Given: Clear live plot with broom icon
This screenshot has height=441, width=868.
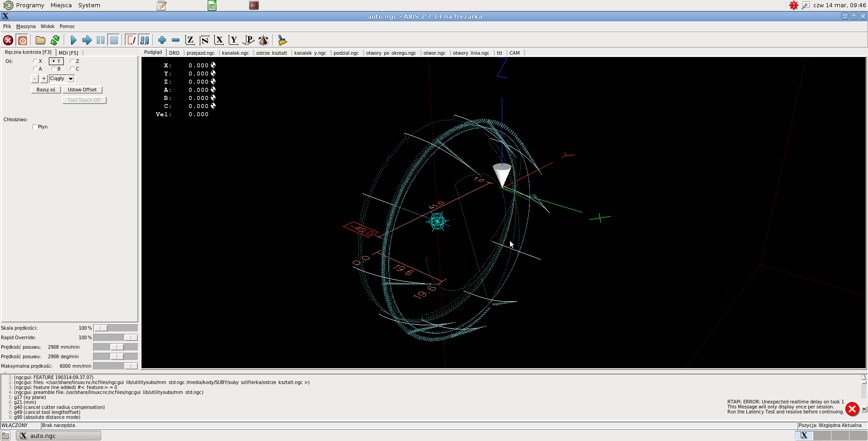Looking at the screenshot, I should [282, 40].
